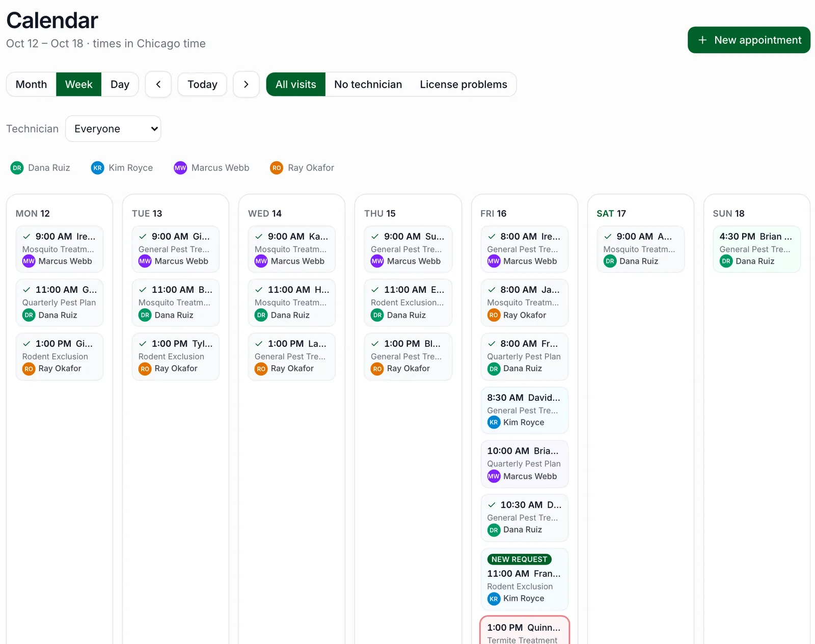Click the MW avatar beside Marcus Webb legend
The width and height of the screenshot is (815, 644).
[x=180, y=168]
